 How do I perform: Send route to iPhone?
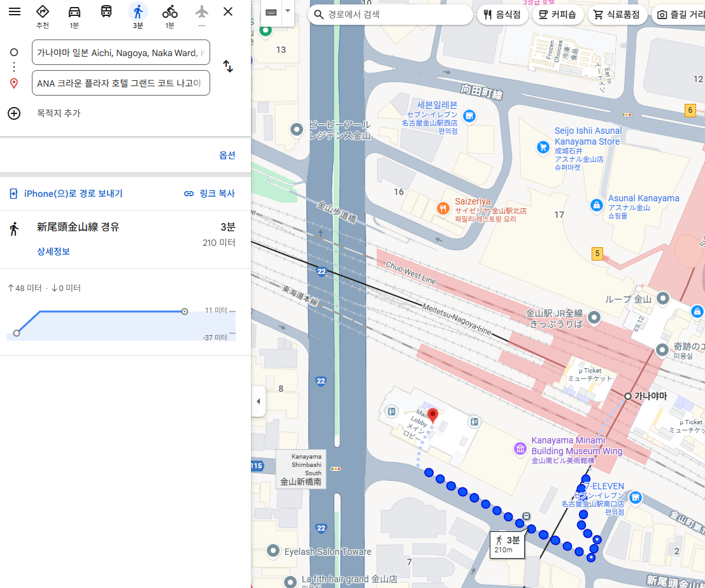[66, 194]
